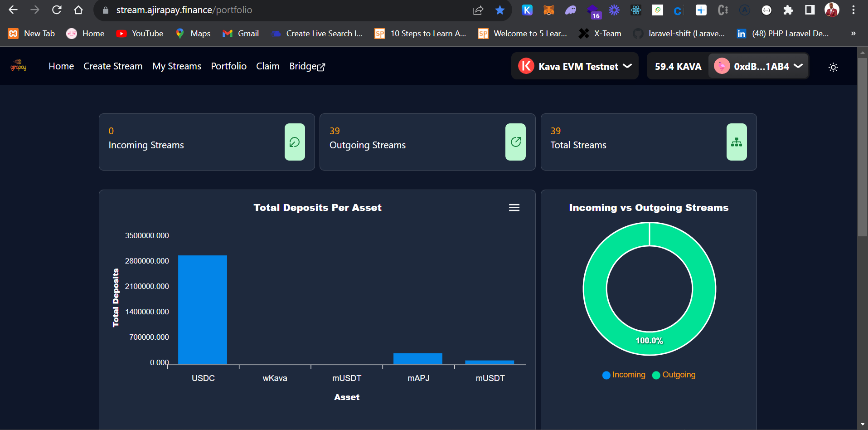Image resolution: width=868 pixels, height=430 pixels.
Task: Expand the hidden bookmarks overflow chevron
Action: click(x=853, y=34)
